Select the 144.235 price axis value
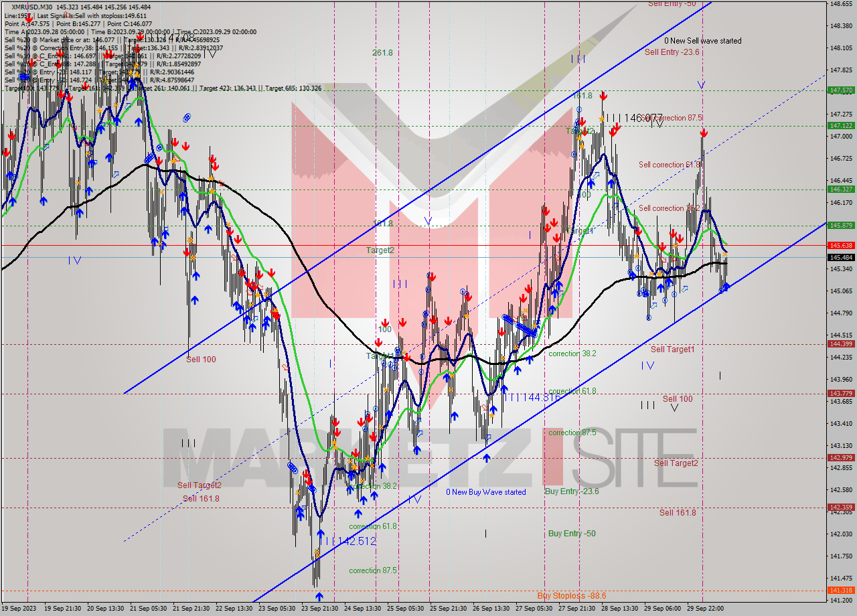Screen dimensions: 857x616 (x=841, y=358)
